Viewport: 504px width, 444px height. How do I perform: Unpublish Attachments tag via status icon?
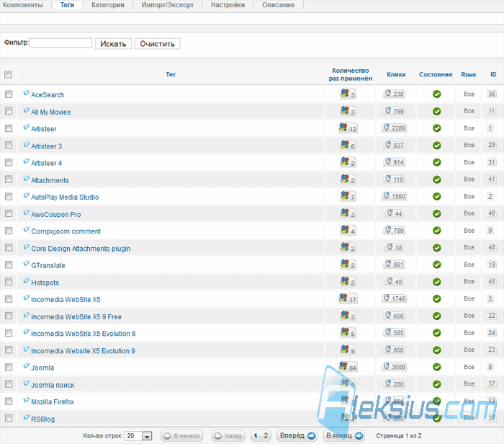pyautogui.click(x=436, y=179)
